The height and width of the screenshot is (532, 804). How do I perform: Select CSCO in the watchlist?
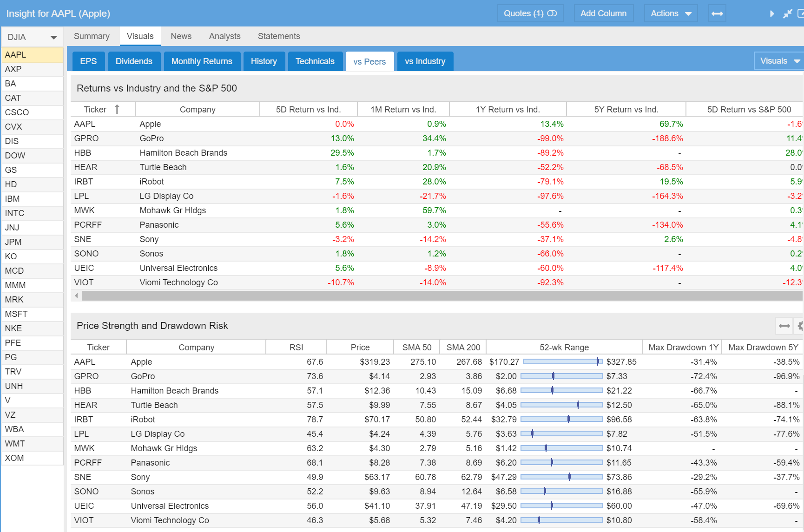pyautogui.click(x=32, y=112)
